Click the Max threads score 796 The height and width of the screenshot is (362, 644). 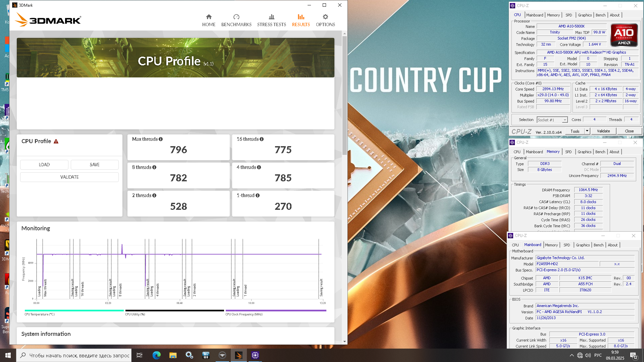pos(178,150)
